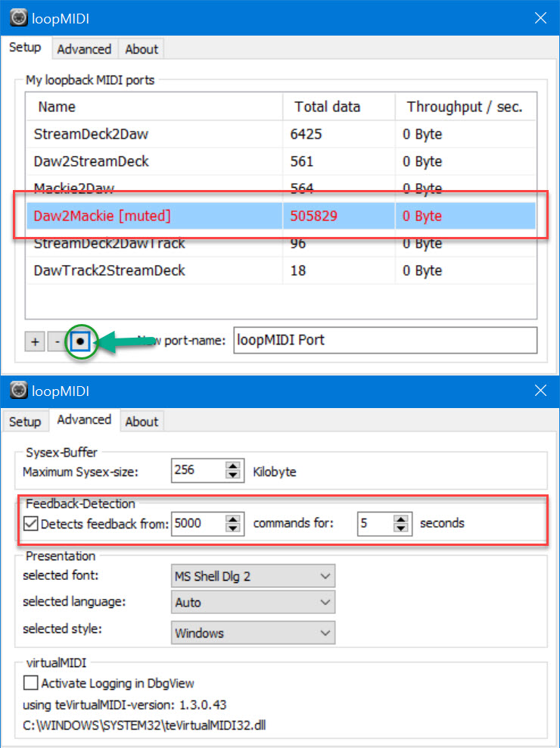Image resolution: width=560 pixels, height=748 pixels.
Task: Sort ports by Total data column header
Action: point(327,107)
